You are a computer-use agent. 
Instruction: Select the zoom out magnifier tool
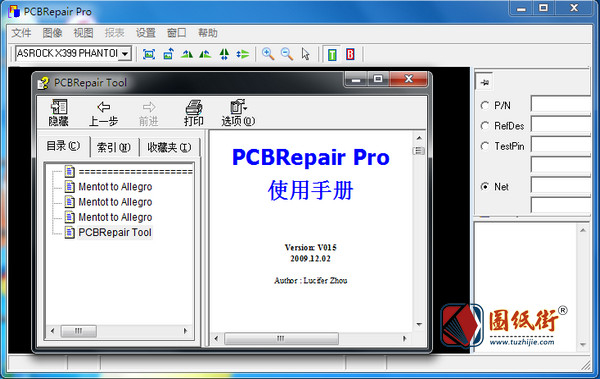point(287,54)
